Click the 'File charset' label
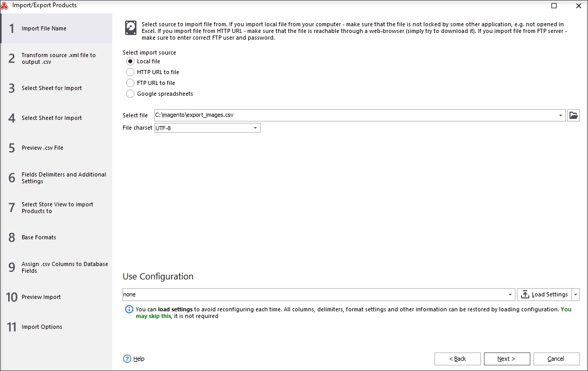 [x=137, y=128]
